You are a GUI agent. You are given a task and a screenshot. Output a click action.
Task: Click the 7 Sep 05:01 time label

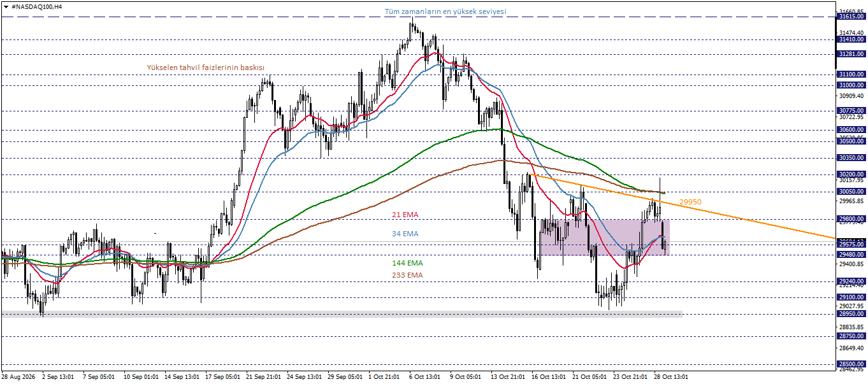point(99,376)
